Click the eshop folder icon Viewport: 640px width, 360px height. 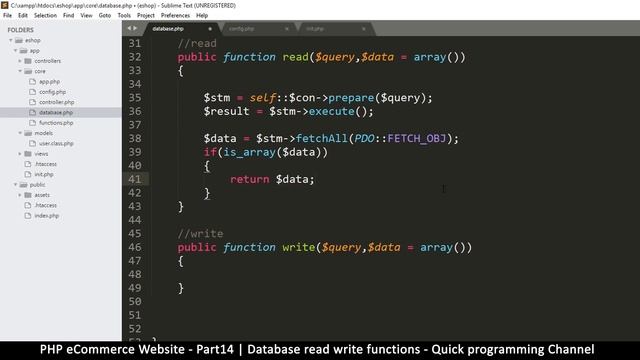[19, 40]
